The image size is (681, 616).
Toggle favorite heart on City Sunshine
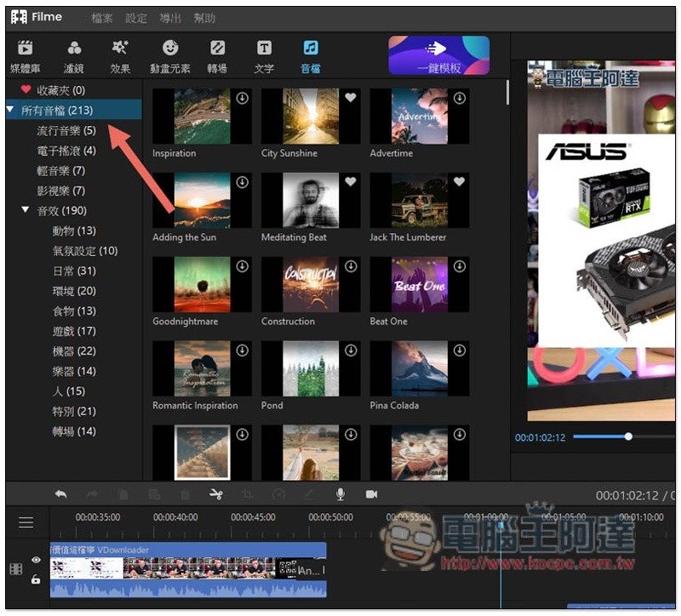[x=351, y=99]
